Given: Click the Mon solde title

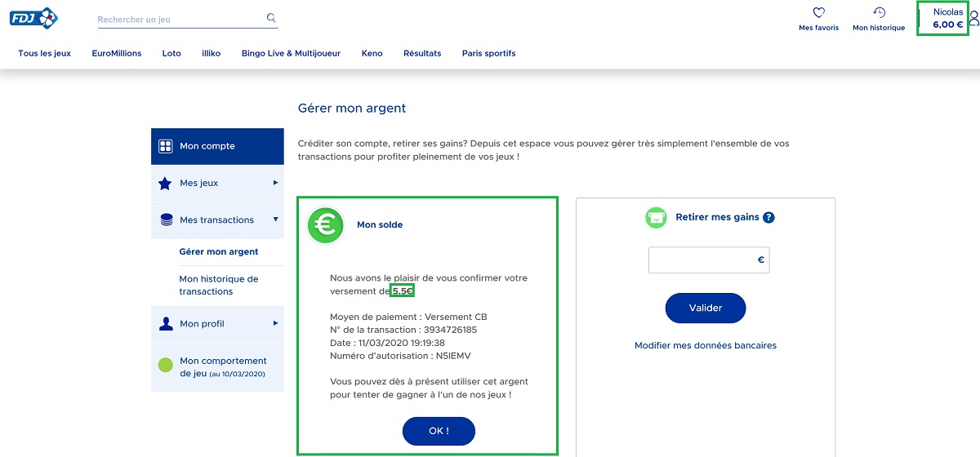Looking at the screenshot, I should tap(380, 224).
